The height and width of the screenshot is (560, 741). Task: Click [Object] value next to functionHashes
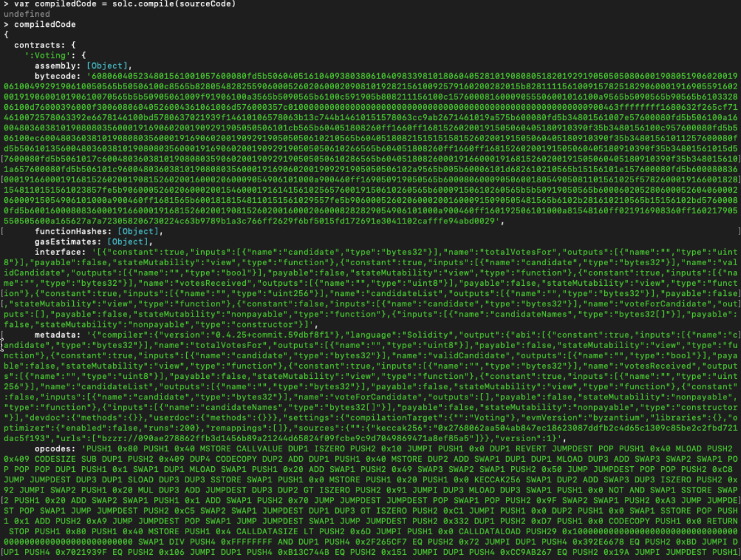(x=138, y=232)
